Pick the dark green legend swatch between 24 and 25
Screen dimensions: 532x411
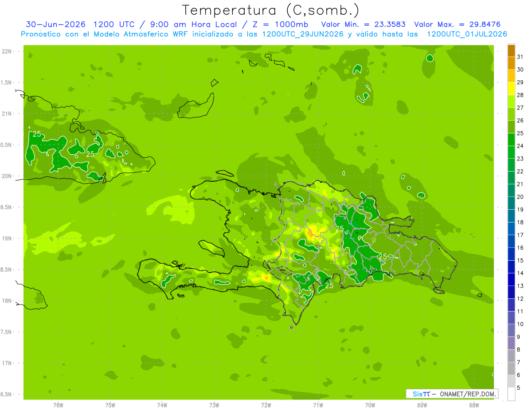coord(511,140)
